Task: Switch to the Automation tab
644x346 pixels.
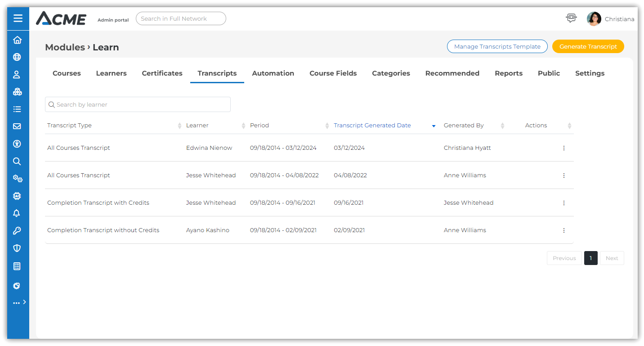Action: pyautogui.click(x=273, y=73)
